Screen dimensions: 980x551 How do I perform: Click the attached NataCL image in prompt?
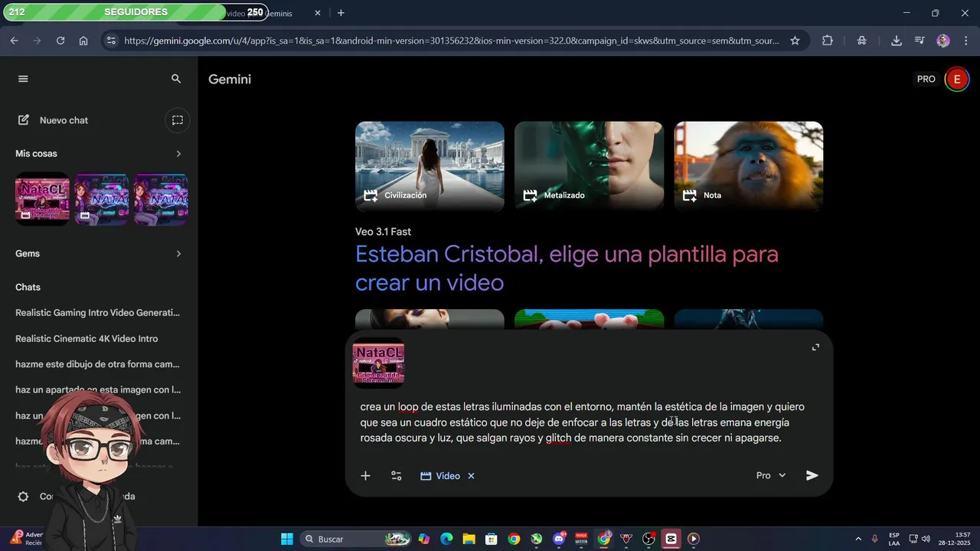tap(378, 363)
